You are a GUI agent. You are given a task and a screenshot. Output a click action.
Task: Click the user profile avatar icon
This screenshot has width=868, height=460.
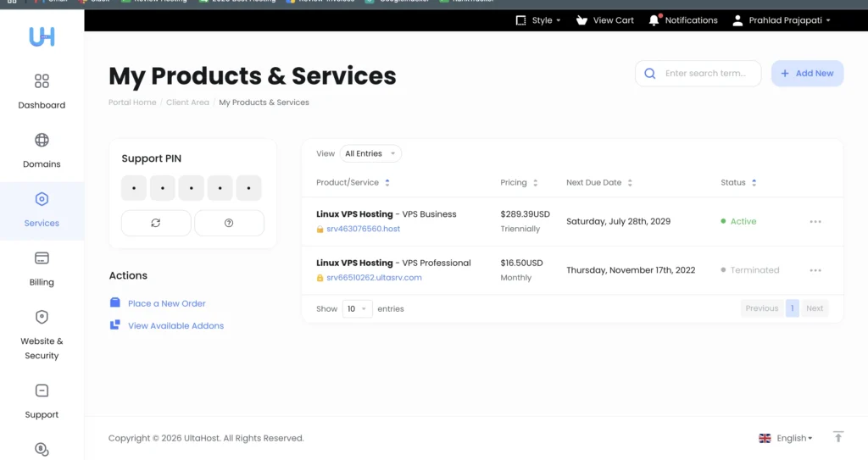[x=737, y=20]
